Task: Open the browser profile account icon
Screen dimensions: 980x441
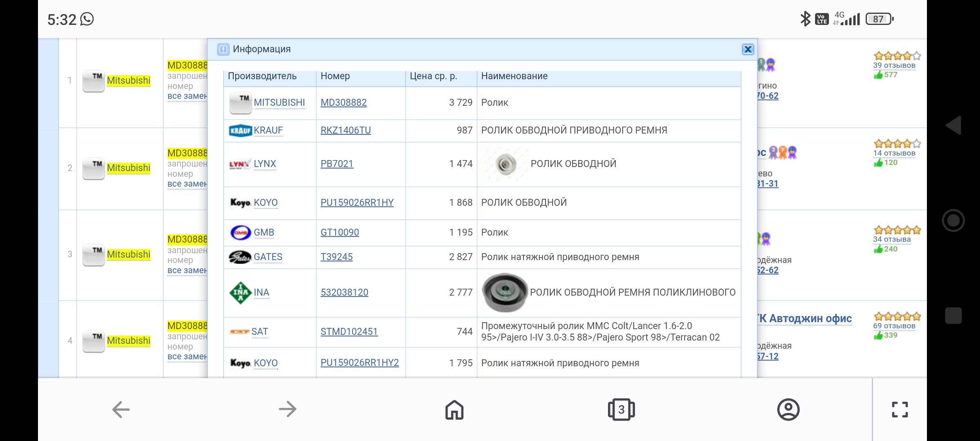Action: point(788,409)
